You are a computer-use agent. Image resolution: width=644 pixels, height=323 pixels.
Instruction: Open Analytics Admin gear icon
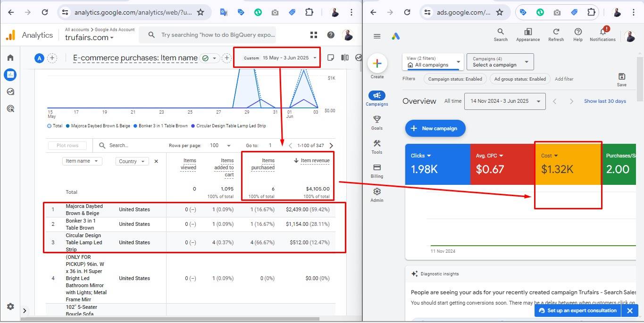10,306
